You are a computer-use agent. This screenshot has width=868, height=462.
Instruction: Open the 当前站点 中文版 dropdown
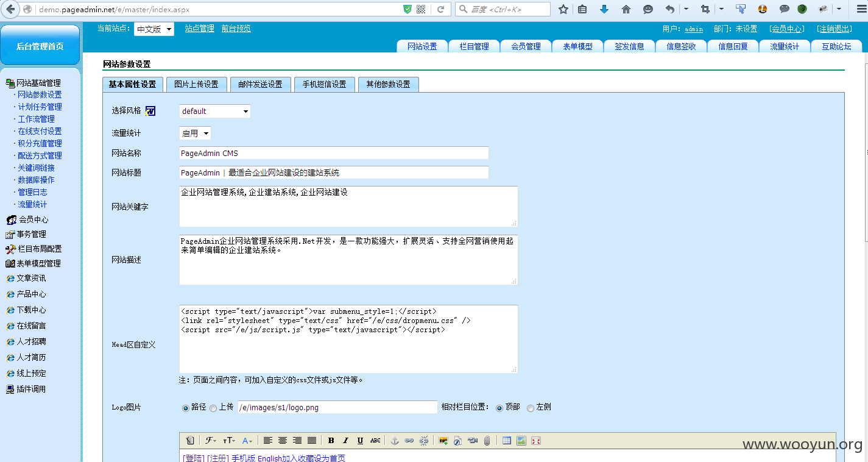click(x=154, y=29)
